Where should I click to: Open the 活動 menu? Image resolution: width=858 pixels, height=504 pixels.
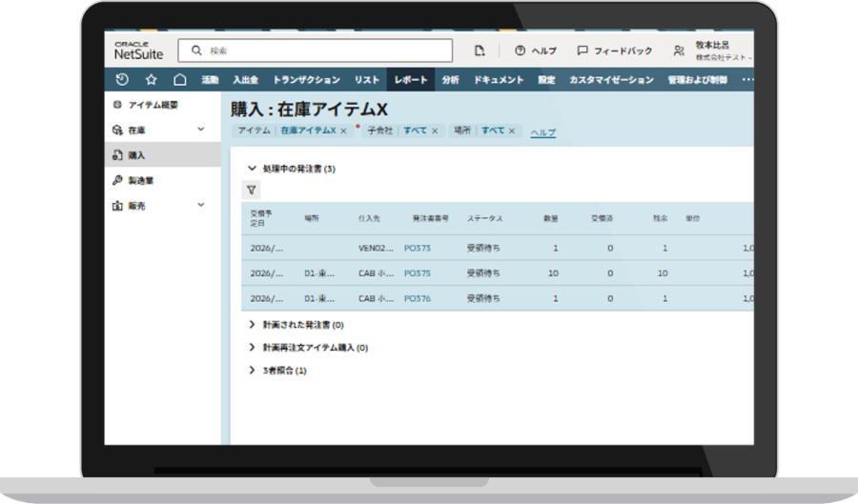point(210,80)
